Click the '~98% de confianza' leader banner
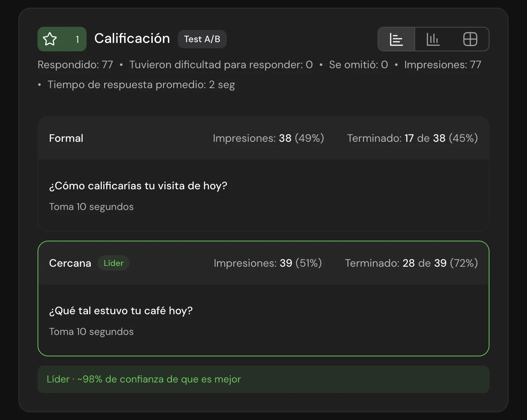This screenshot has width=527, height=420. pyautogui.click(x=263, y=379)
